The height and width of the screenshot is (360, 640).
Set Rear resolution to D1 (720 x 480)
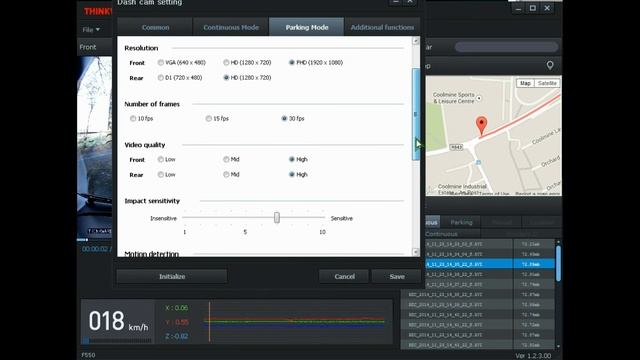click(161, 78)
